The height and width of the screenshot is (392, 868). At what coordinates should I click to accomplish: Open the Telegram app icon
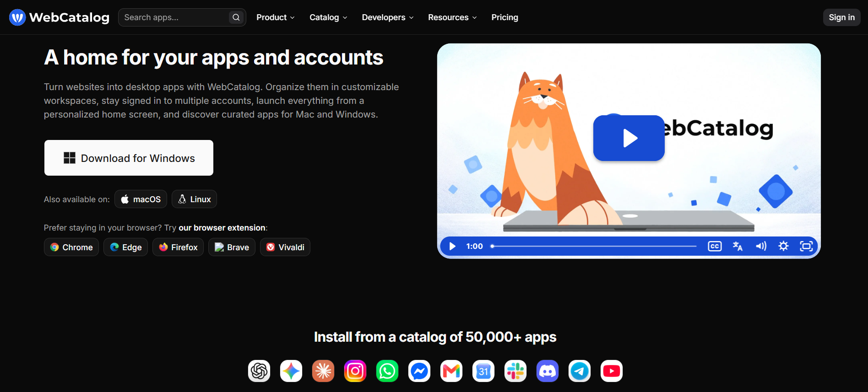580,371
